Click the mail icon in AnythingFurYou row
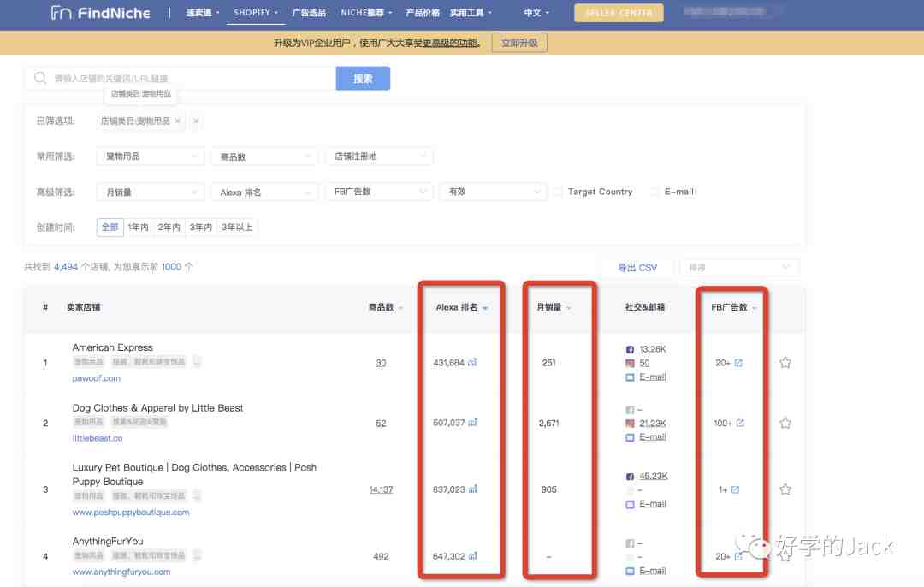 630,571
